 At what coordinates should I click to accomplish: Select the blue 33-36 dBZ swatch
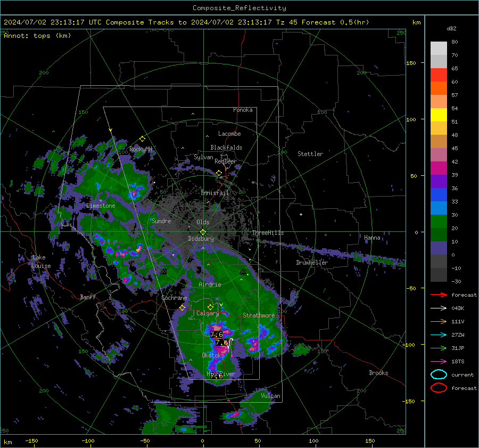click(439, 195)
